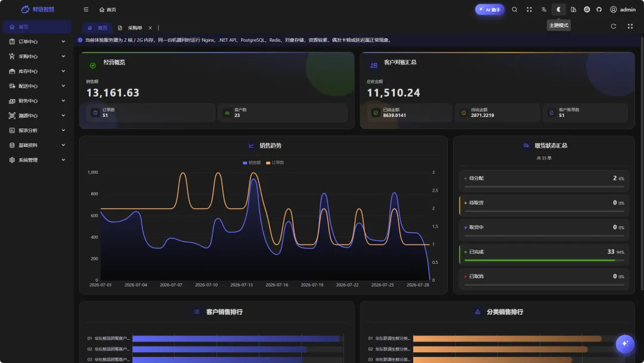This screenshot has height=363, width=644.
Task: Open the Gitee icon in header
Action: click(587, 10)
